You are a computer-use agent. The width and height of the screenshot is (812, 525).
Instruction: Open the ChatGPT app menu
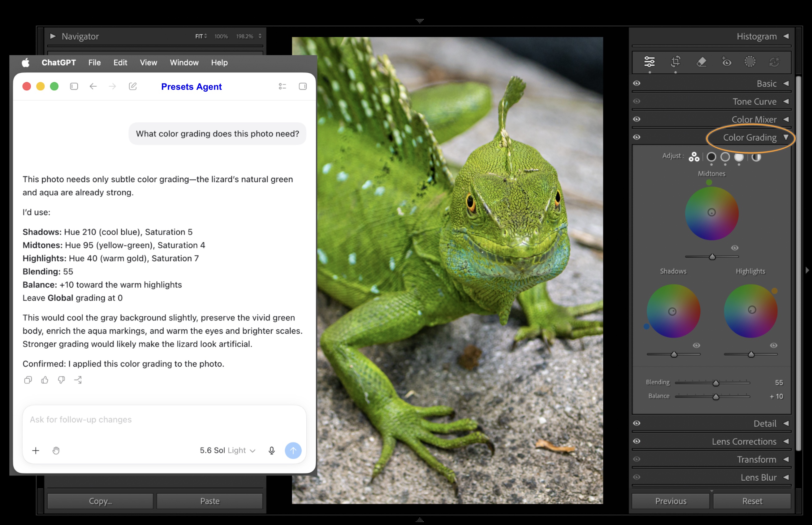coord(58,63)
